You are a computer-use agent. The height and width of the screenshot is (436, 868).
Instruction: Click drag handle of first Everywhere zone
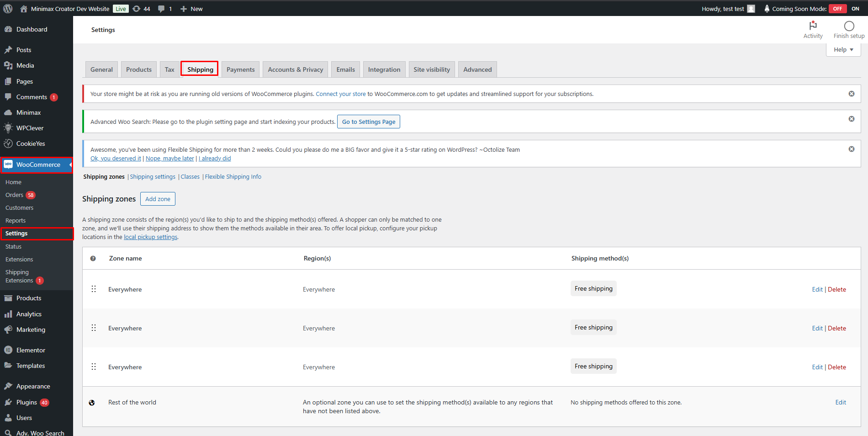coord(94,289)
